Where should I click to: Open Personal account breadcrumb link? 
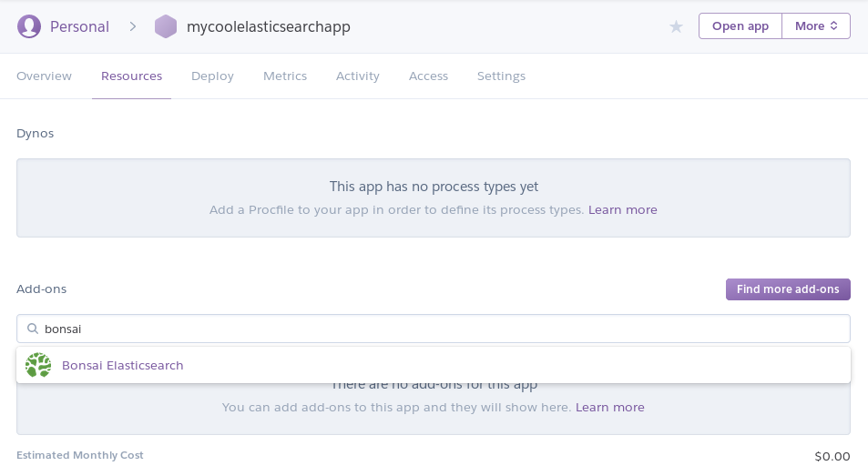[80, 26]
